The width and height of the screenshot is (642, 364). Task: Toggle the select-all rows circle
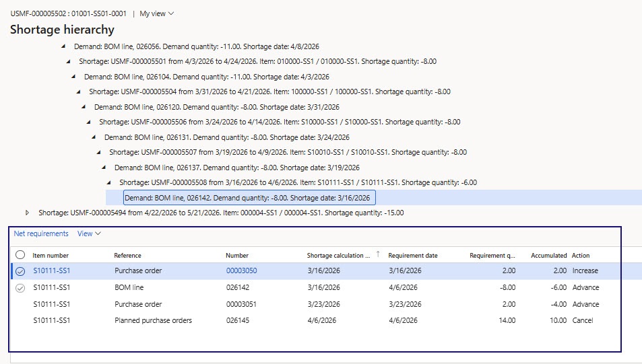[x=20, y=255]
